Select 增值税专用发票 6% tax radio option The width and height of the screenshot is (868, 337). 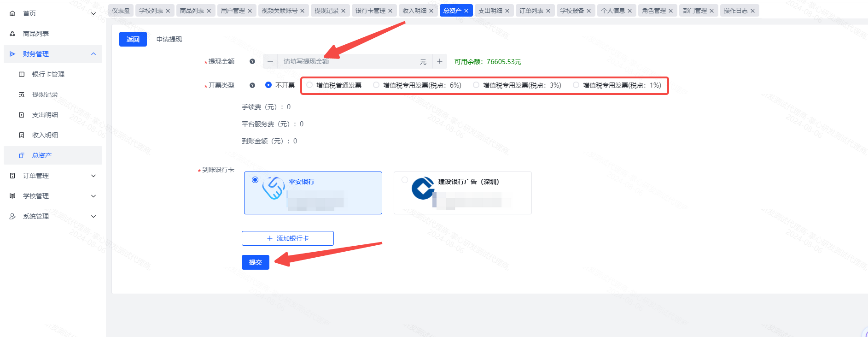coord(376,85)
